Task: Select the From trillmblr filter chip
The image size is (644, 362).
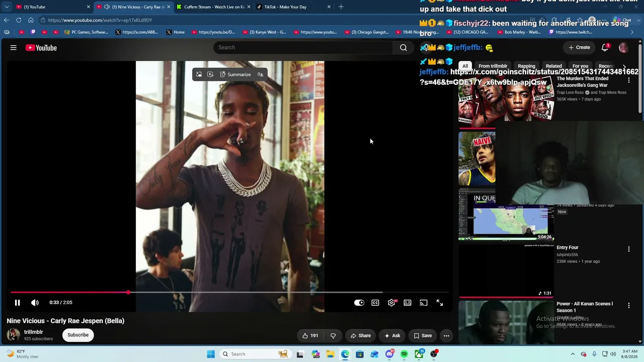Action: pyautogui.click(x=493, y=66)
